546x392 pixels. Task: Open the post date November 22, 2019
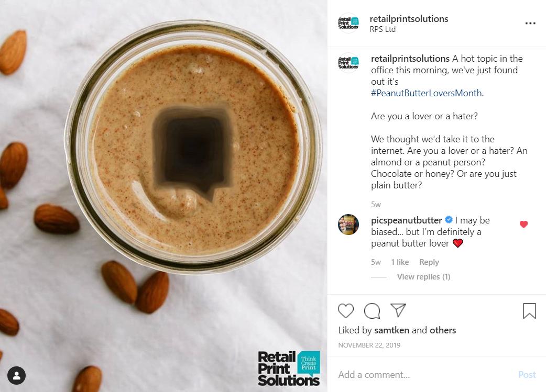pyautogui.click(x=369, y=345)
